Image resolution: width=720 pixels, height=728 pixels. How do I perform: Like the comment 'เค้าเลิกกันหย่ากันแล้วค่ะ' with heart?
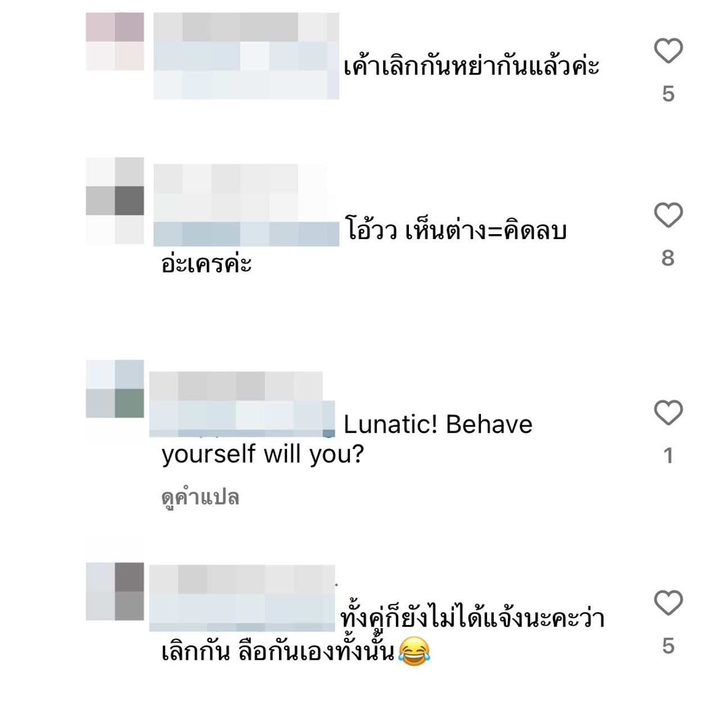[668, 51]
